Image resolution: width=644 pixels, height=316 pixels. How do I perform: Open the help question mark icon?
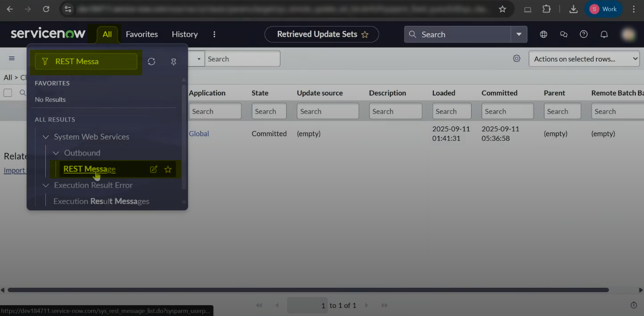[583, 34]
